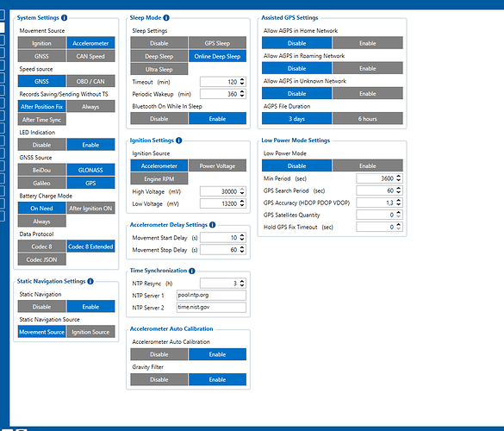This screenshot has height=431, width=504.
Task: Open Time Synchronization info icon
Action: coord(192,271)
